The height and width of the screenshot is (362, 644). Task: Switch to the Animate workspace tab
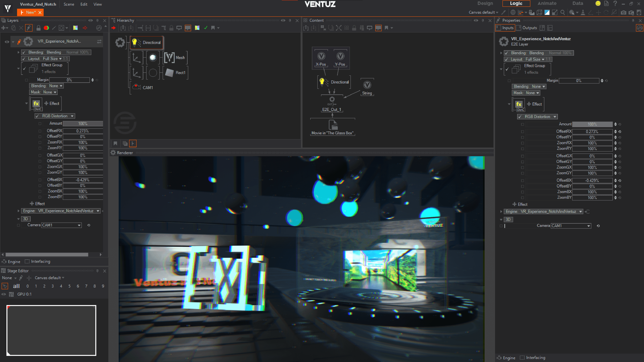(x=547, y=4)
